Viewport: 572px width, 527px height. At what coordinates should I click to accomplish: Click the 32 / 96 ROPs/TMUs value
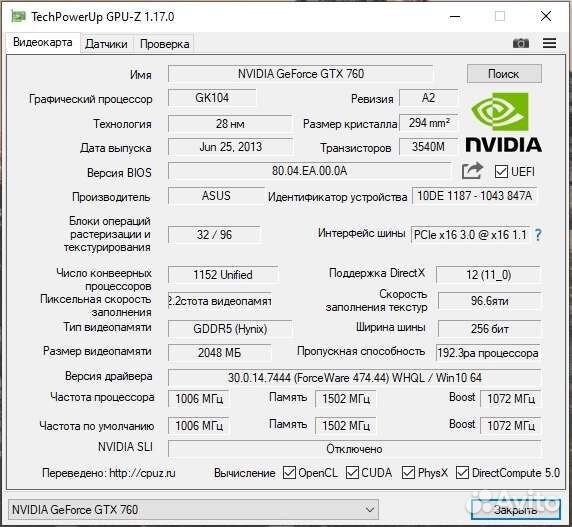tap(214, 235)
